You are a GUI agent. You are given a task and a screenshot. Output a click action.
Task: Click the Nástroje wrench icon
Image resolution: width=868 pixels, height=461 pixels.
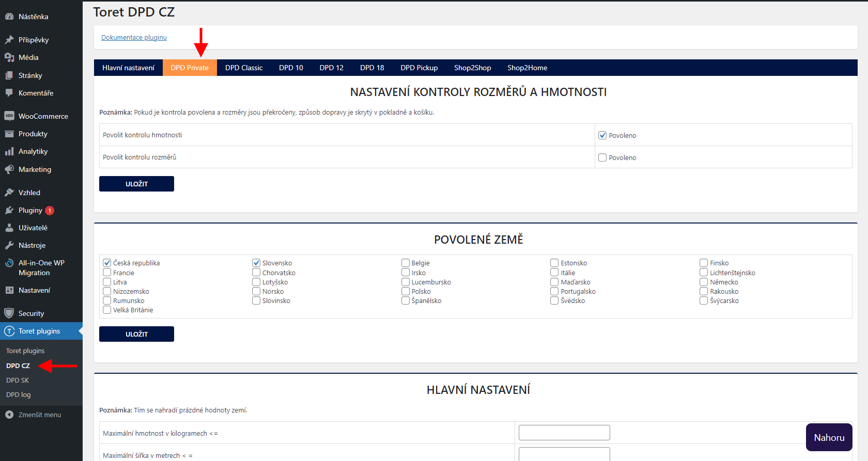click(x=9, y=245)
